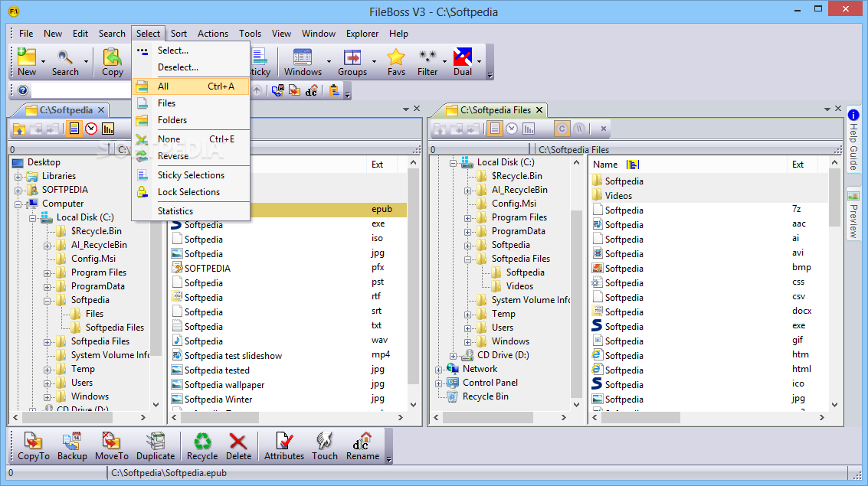Choose Reverse from the Select menu
The width and height of the screenshot is (868, 486).
click(x=191, y=156)
